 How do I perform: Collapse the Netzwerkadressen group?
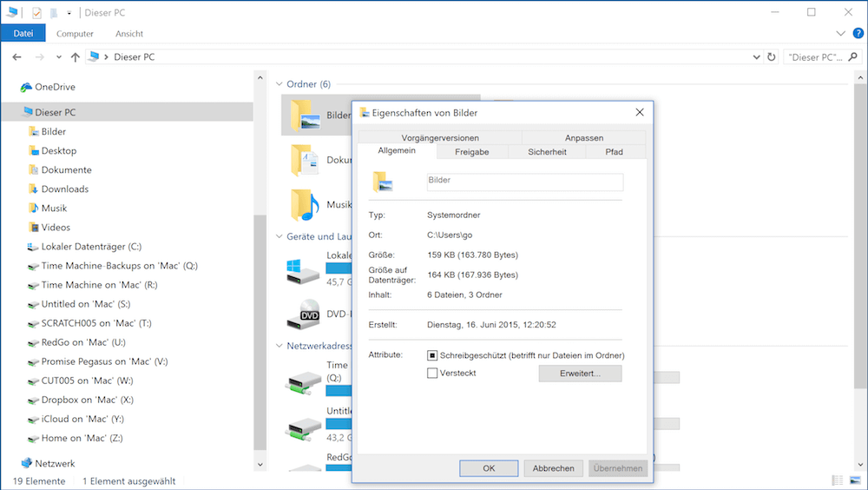[x=279, y=346]
